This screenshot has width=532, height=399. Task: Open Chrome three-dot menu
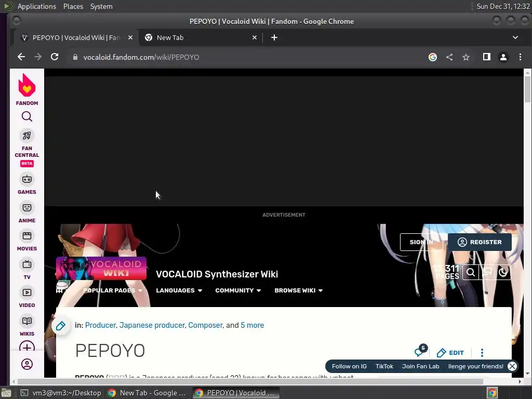pos(520,57)
